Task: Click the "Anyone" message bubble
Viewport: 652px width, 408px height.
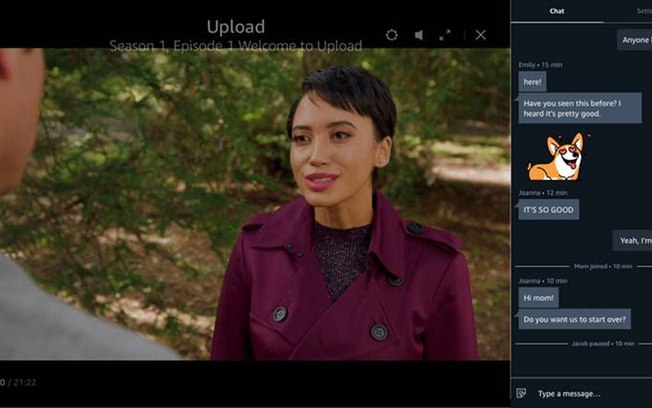Action: [635, 40]
